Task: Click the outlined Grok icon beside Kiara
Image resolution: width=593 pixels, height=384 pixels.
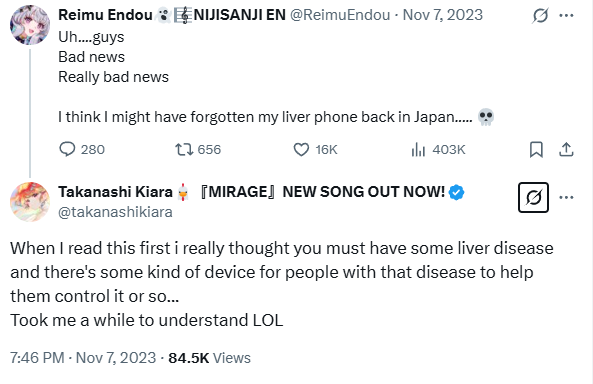Action: [x=533, y=197]
